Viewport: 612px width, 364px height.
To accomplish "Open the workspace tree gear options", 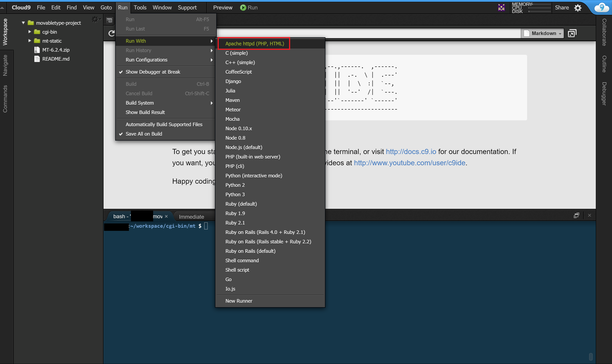I will [x=96, y=19].
